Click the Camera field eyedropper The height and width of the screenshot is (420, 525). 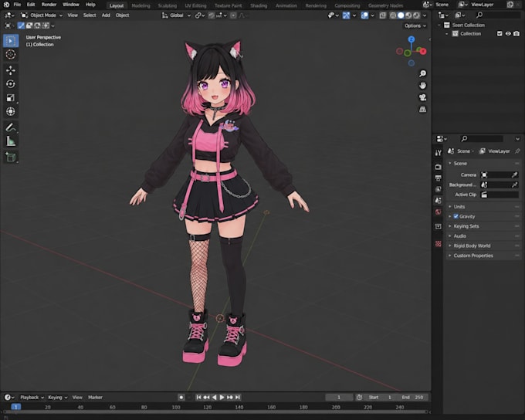515,174
